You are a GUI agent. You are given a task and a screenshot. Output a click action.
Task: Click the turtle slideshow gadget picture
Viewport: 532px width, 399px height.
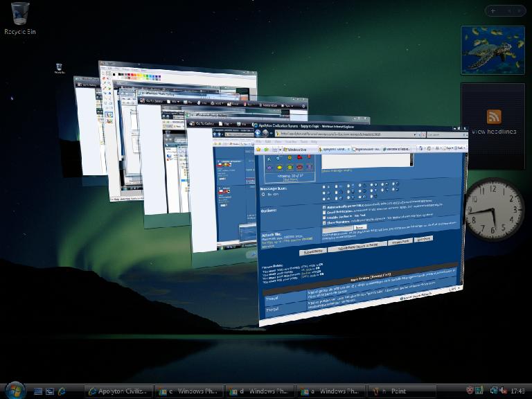click(x=493, y=50)
